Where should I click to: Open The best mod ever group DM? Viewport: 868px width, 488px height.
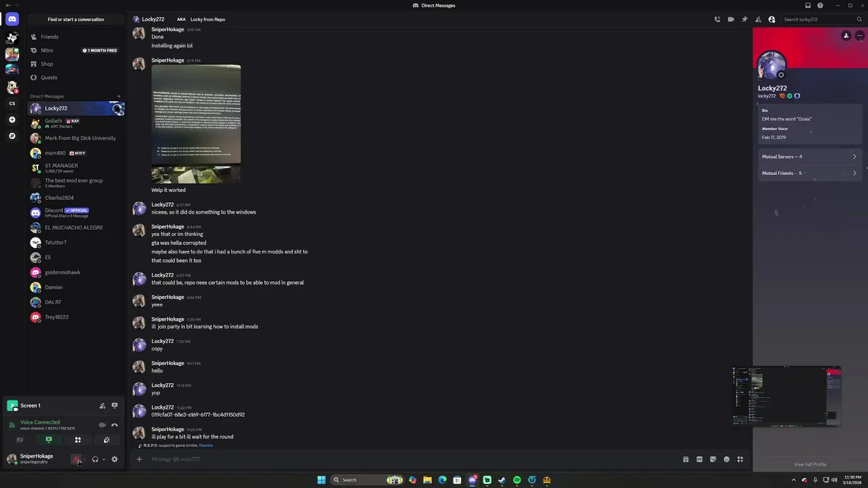[x=76, y=183]
